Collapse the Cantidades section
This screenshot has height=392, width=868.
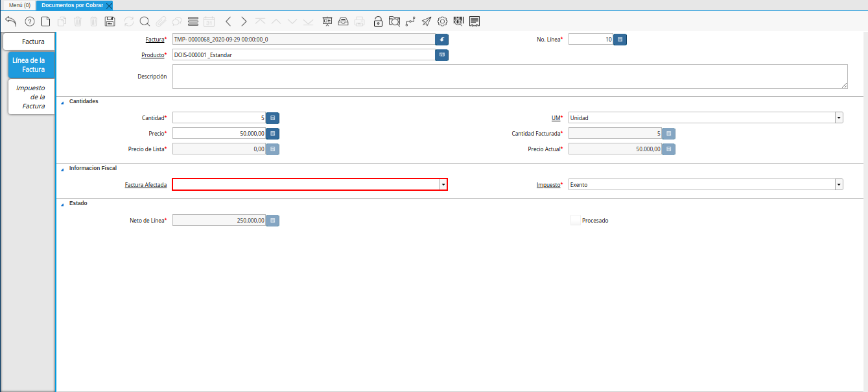(62, 102)
